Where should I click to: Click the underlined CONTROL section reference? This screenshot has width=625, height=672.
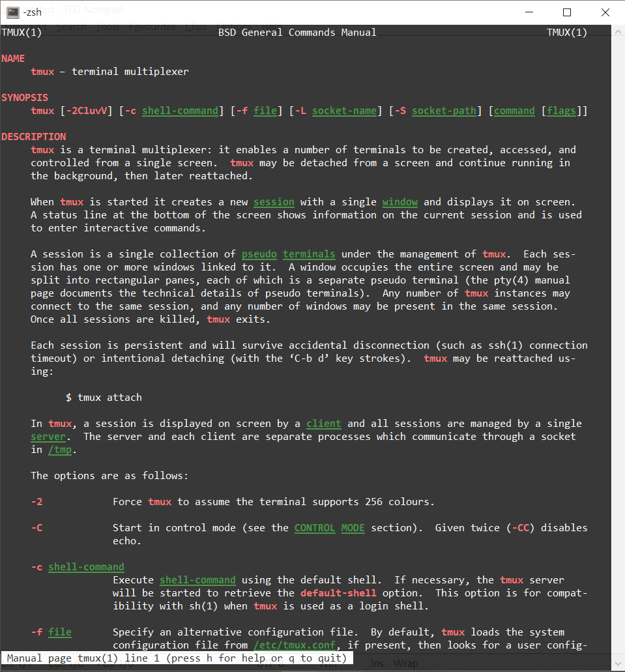[315, 528]
